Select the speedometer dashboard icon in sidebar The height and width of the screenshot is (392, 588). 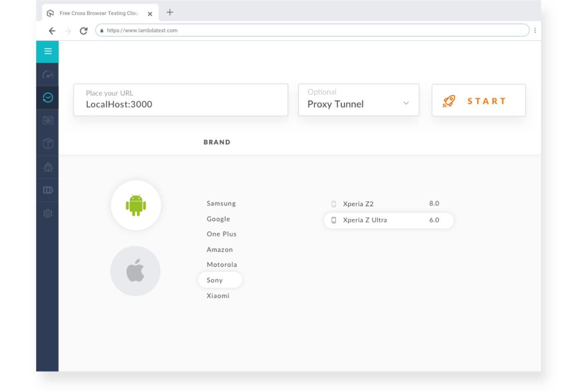[47, 74]
